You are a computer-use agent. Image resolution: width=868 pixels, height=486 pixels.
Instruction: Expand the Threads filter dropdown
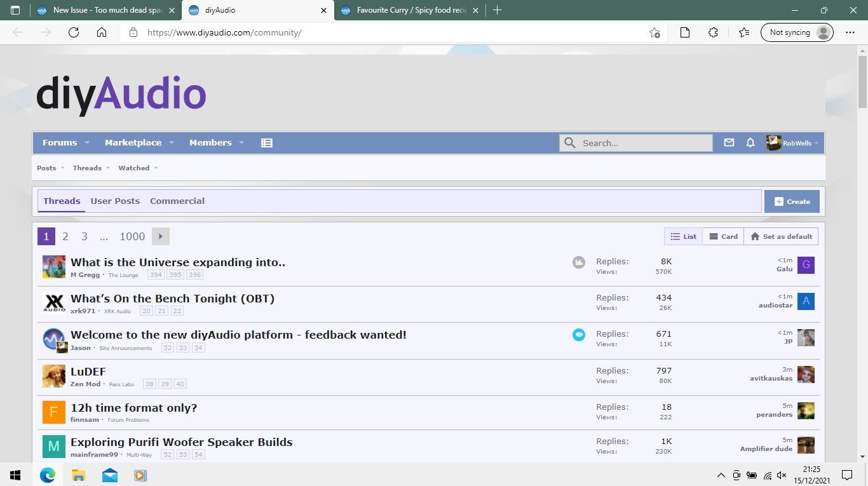(x=108, y=168)
